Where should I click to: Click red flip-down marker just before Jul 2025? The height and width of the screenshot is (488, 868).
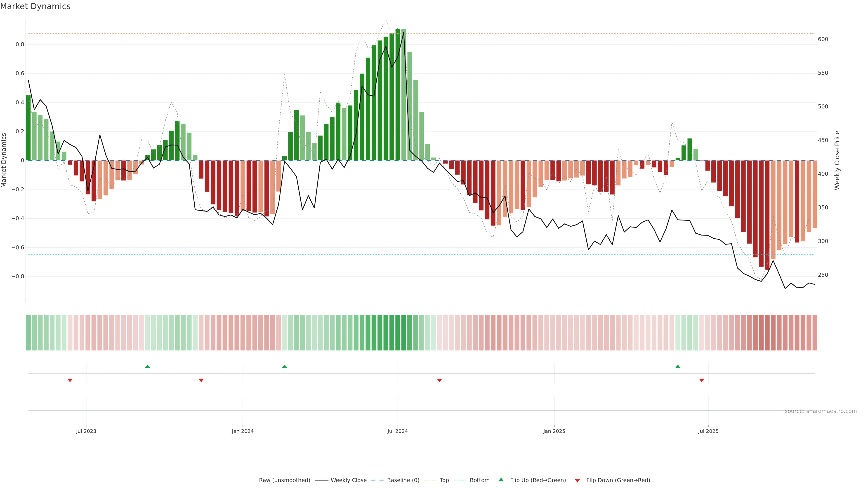[x=702, y=380]
